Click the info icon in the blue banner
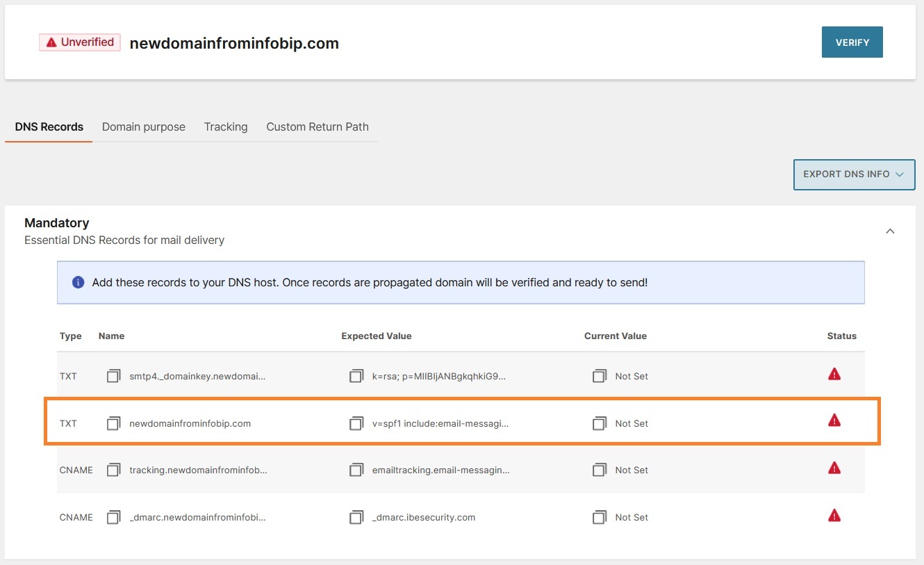 pyautogui.click(x=79, y=283)
